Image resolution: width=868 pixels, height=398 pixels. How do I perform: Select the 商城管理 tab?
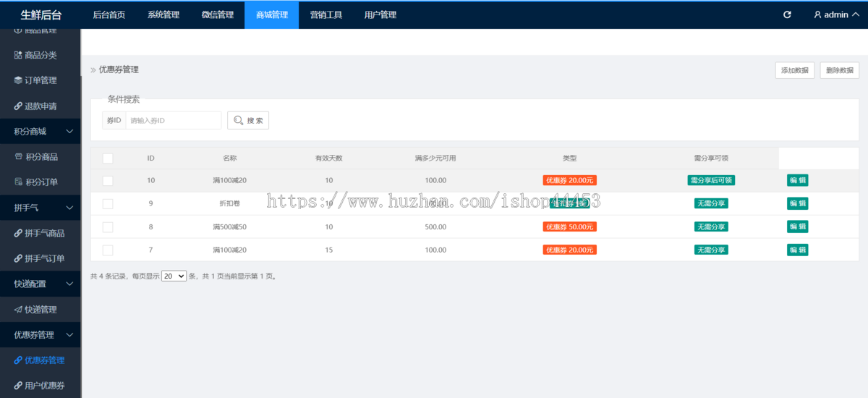coord(272,14)
